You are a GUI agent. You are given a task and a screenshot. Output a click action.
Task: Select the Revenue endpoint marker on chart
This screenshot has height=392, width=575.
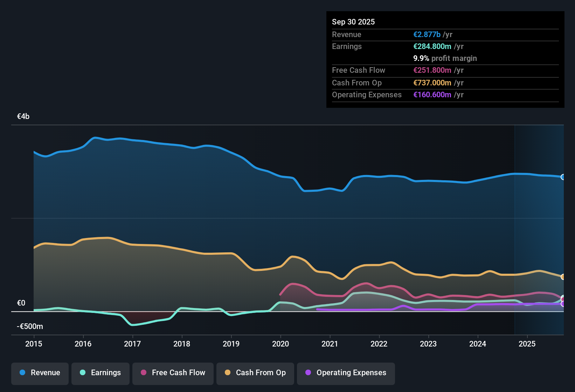[563, 177]
